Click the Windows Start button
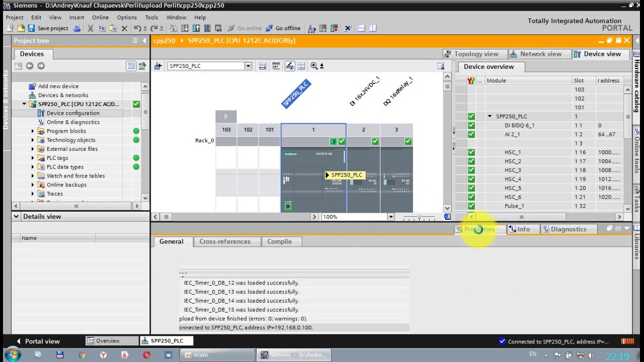This screenshot has width=644, height=362. tap(12, 354)
